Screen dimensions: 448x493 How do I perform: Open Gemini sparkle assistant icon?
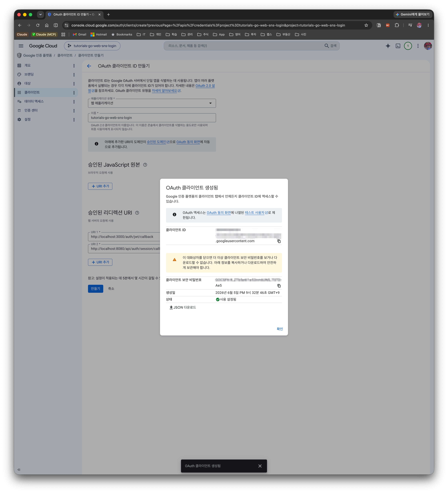click(388, 46)
